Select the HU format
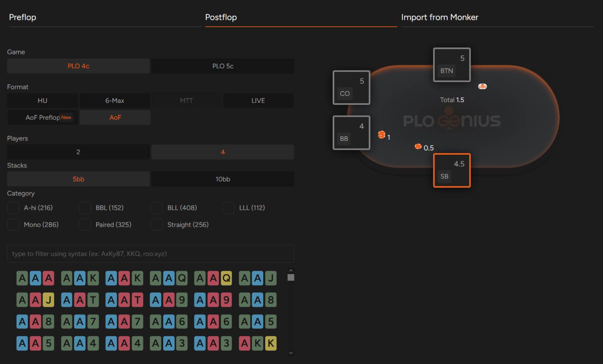Viewport: 603px width, 364px height. pyautogui.click(x=43, y=100)
